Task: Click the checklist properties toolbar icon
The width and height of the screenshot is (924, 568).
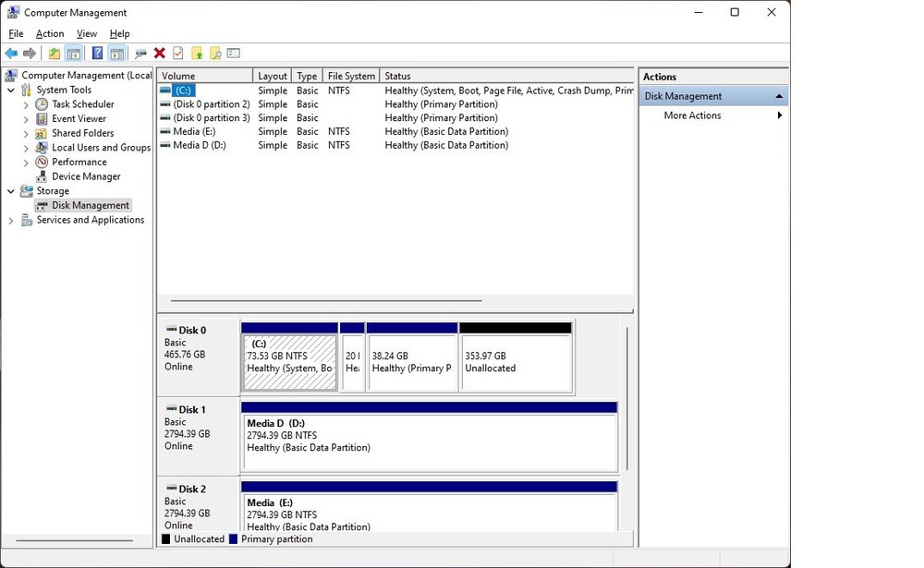Action: [x=234, y=53]
